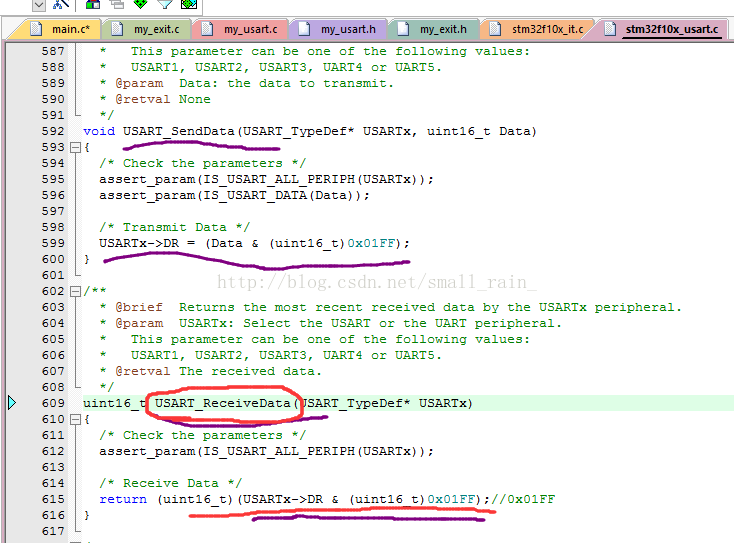Click the assert_param call on line 595
The image size is (734, 543).
pos(266,179)
